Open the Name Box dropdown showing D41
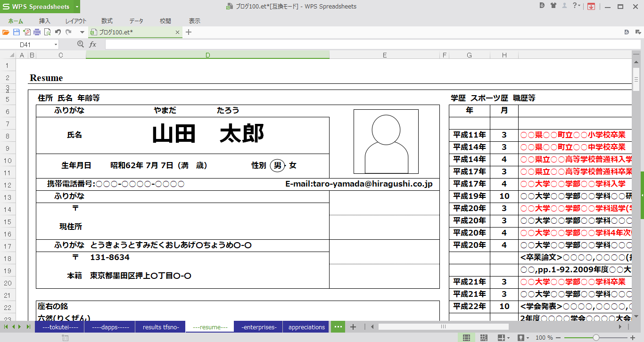 tap(56, 44)
